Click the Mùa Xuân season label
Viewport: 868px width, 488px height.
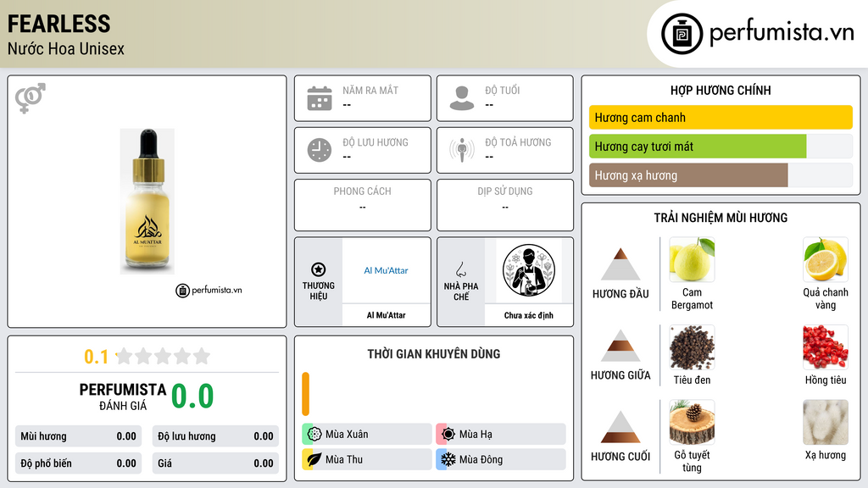pos(347,435)
